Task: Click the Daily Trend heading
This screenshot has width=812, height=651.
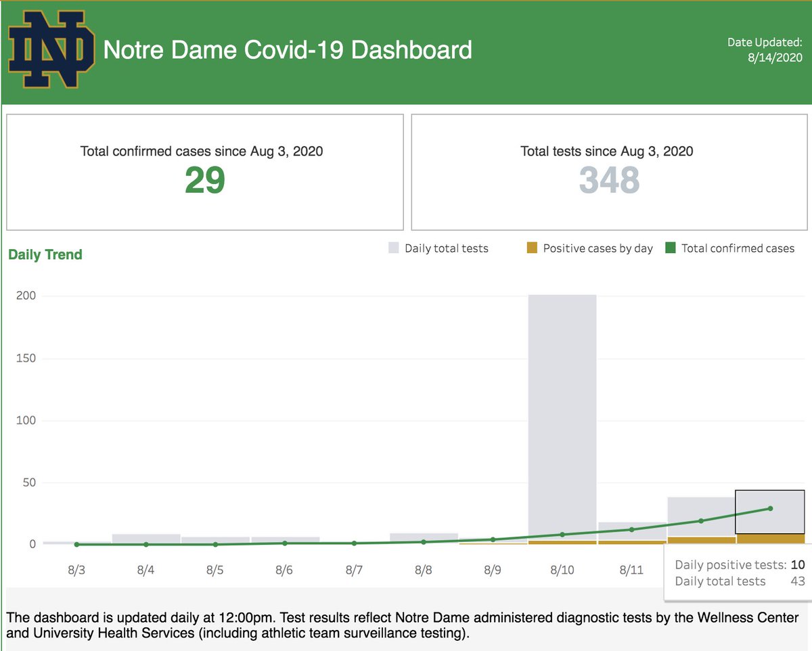Action: click(x=45, y=254)
